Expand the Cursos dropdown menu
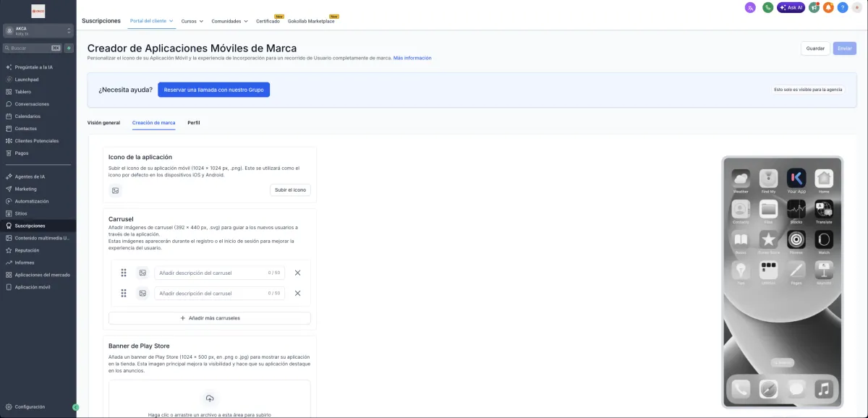 (x=192, y=22)
